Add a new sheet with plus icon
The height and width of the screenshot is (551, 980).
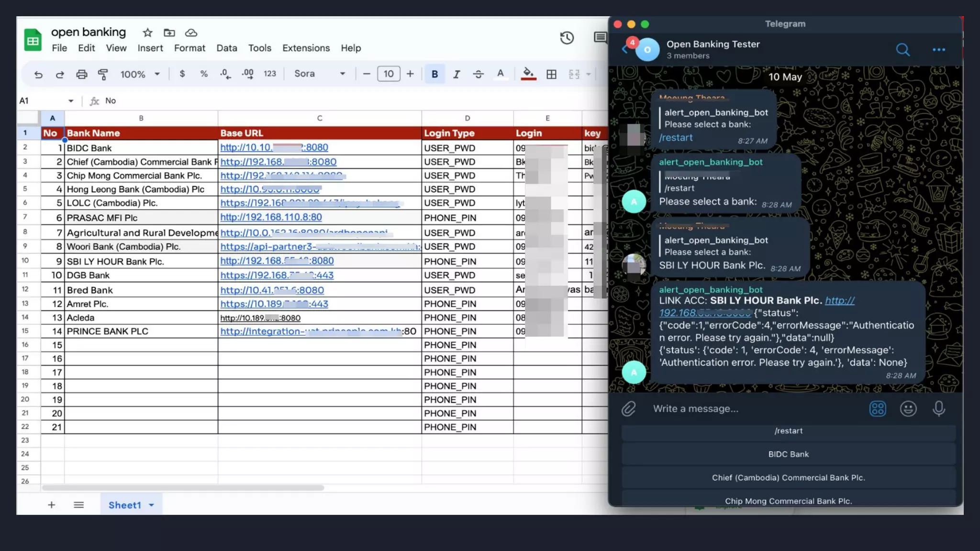point(52,505)
